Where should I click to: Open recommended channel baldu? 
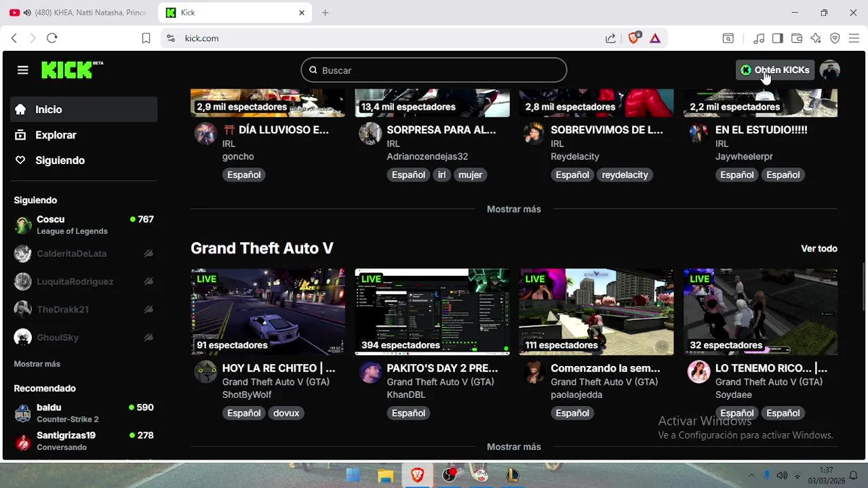click(83, 413)
